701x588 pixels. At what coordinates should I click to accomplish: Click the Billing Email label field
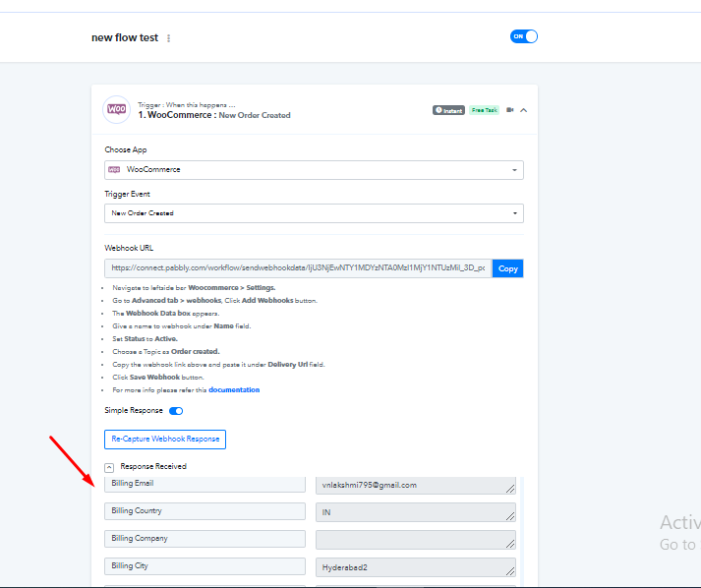[x=204, y=484]
